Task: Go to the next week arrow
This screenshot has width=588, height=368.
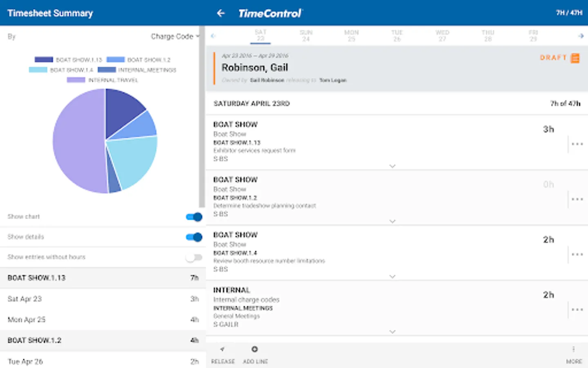Action: click(581, 36)
